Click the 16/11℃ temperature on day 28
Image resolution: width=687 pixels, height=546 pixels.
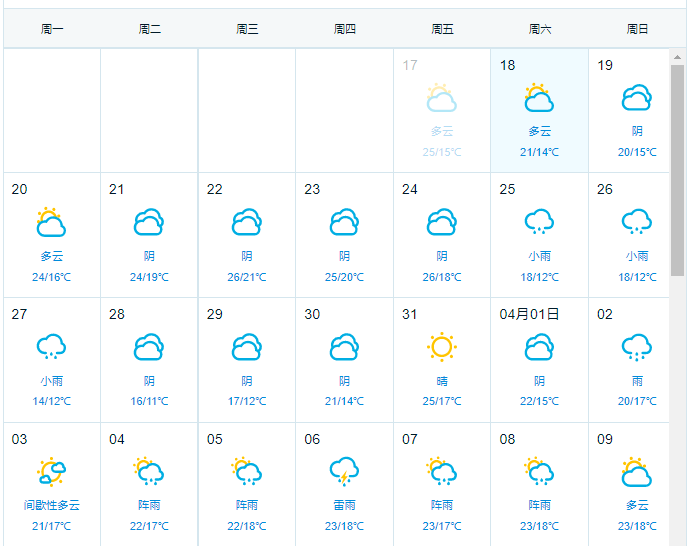click(149, 401)
